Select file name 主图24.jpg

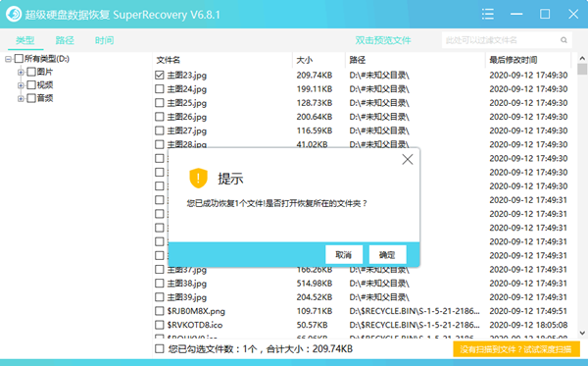[x=187, y=89]
